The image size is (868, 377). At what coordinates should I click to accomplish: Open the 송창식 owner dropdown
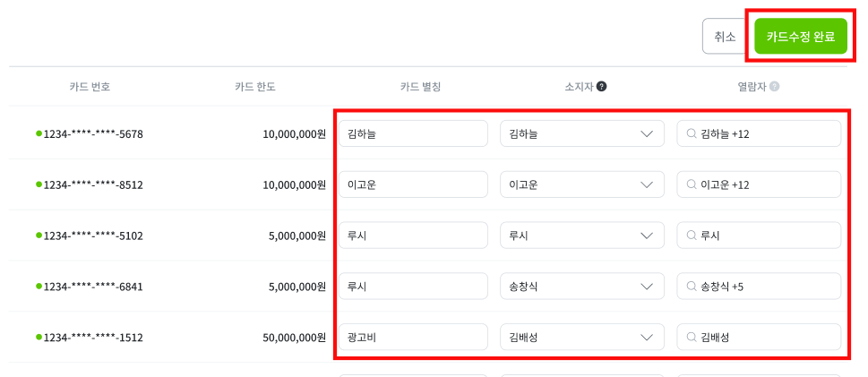582,287
